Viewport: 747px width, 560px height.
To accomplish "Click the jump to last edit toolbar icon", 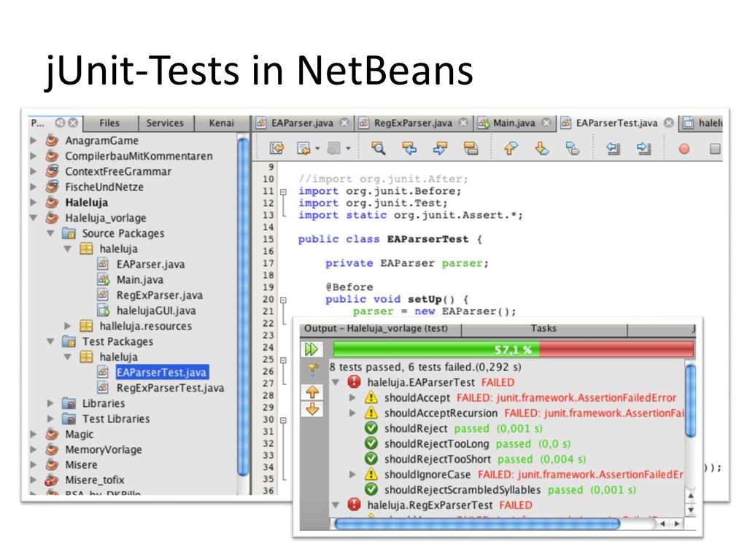I will 276,148.
